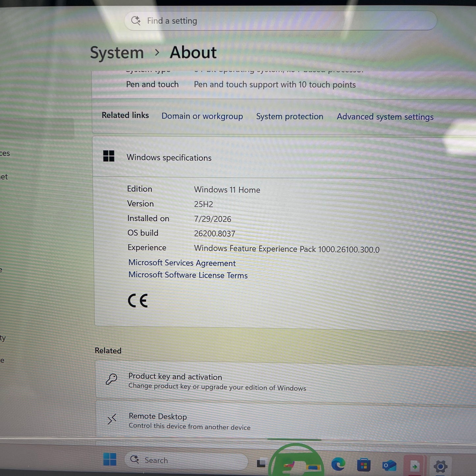Viewport: 476px width, 476px height.
Task: Open Domain or workgroup link
Action: click(x=202, y=116)
